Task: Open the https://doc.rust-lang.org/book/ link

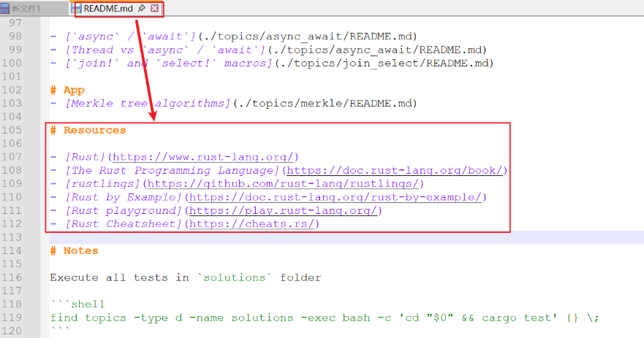Action: (394, 171)
